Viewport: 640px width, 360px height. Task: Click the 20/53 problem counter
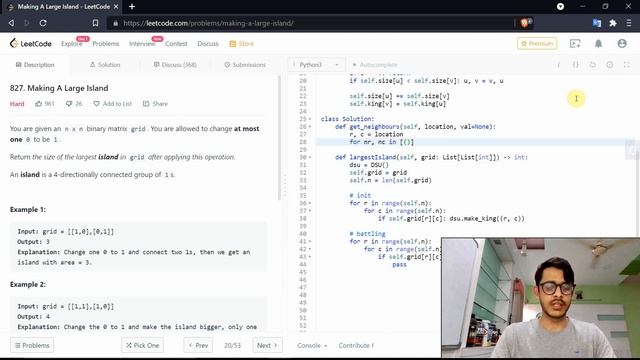[232, 345]
